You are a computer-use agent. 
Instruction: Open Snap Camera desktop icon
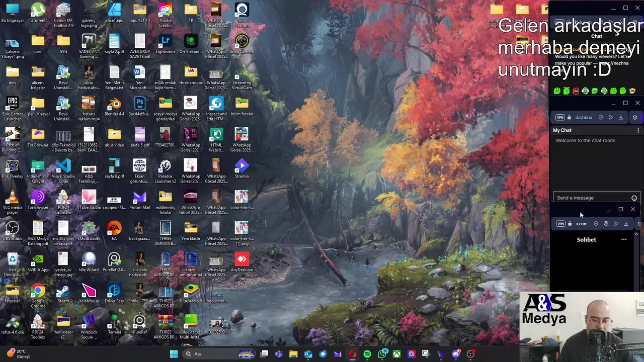(242, 44)
